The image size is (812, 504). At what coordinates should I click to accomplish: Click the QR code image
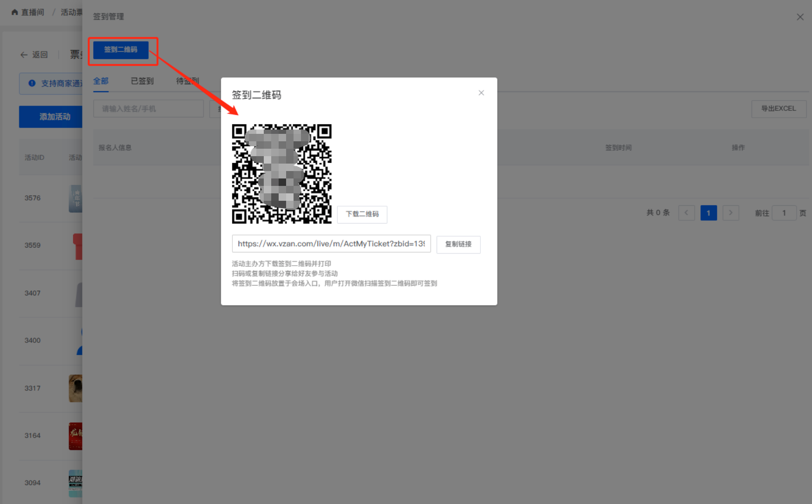(282, 174)
